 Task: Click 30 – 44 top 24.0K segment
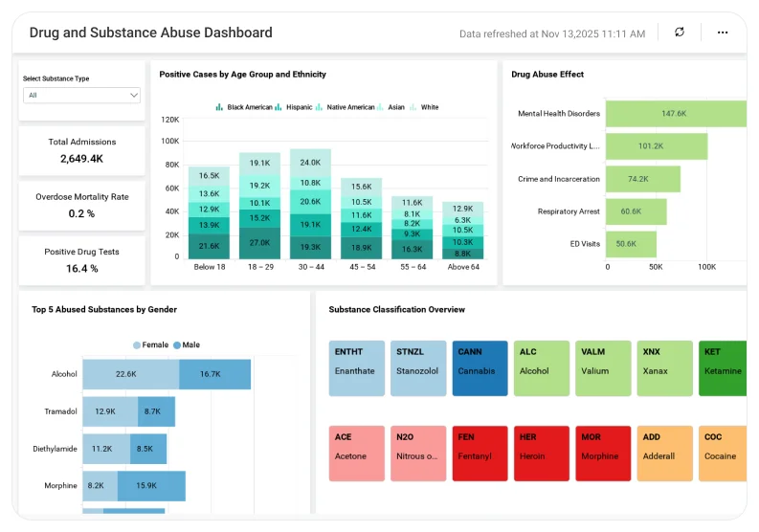pos(310,163)
